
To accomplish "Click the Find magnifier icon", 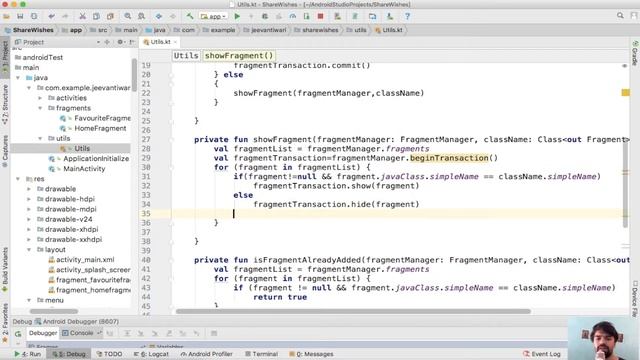I will (128, 16).
